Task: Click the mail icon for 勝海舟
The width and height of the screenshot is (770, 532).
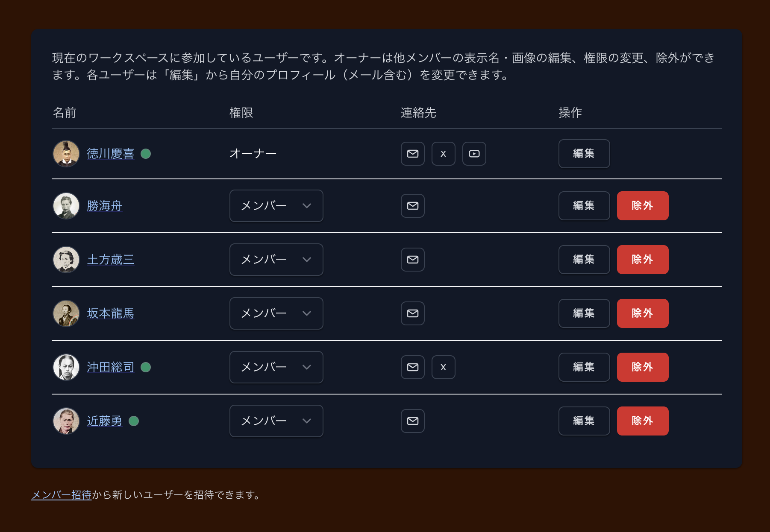Action: tap(412, 206)
